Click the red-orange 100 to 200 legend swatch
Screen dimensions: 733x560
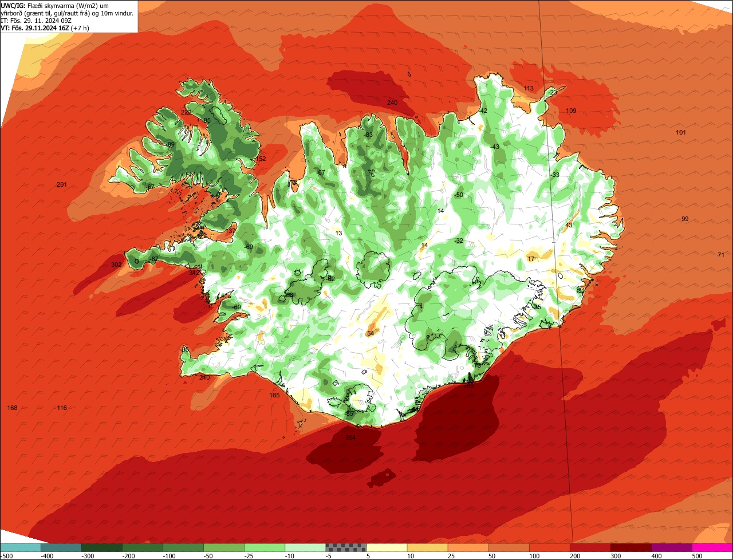pyautogui.click(x=549, y=547)
